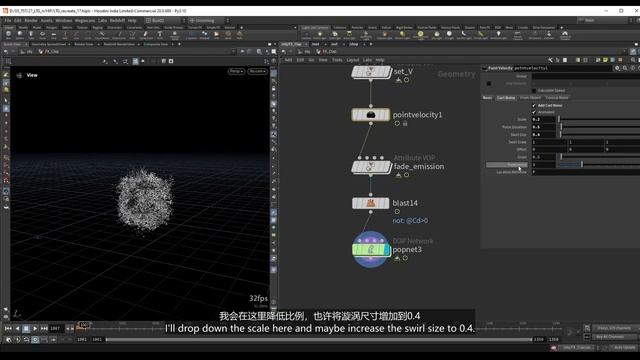Viewport: 640px width, 360px height.
Task: Toggle the Animated checkbox
Action: pos(534,112)
